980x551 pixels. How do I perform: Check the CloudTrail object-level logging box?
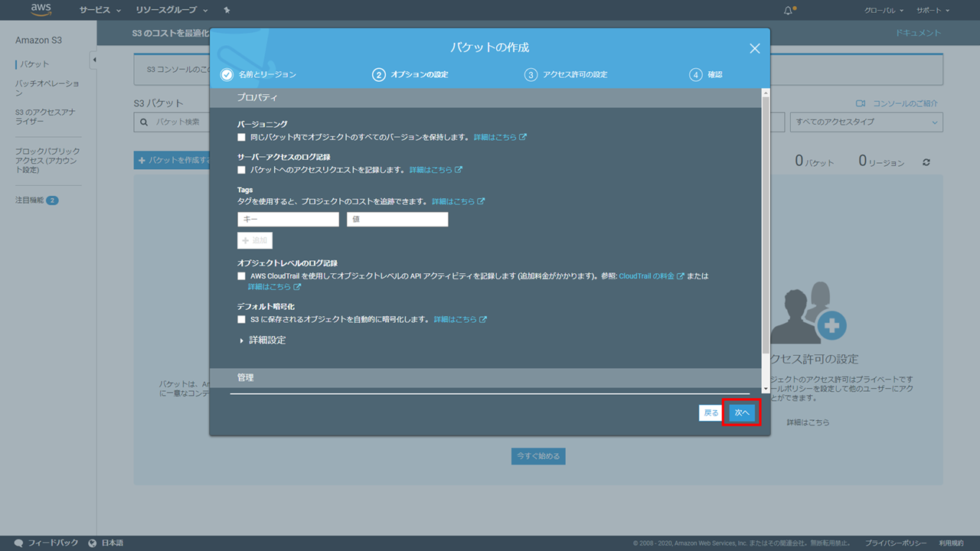pos(242,276)
